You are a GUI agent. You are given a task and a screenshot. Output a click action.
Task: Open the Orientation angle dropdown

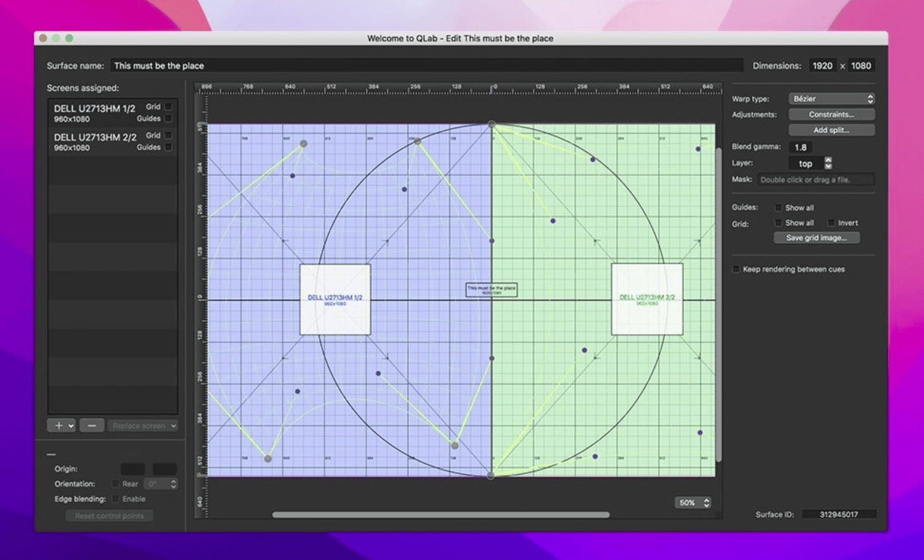160,484
